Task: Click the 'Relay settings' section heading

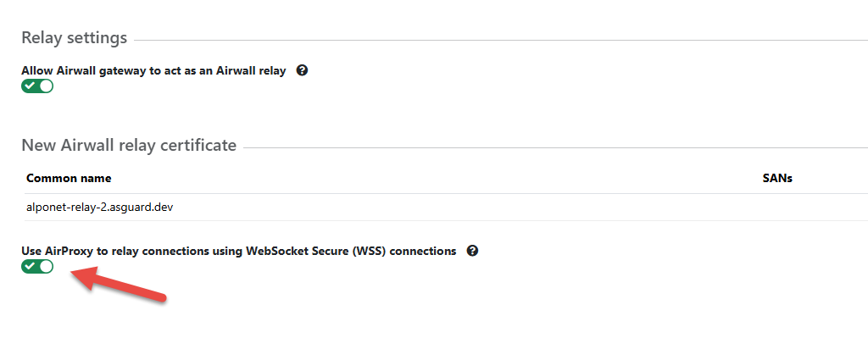Action: [74, 38]
